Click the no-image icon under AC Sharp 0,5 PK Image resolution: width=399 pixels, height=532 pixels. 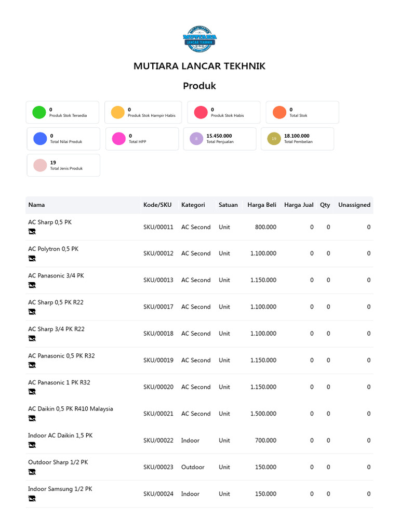coord(32,232)
